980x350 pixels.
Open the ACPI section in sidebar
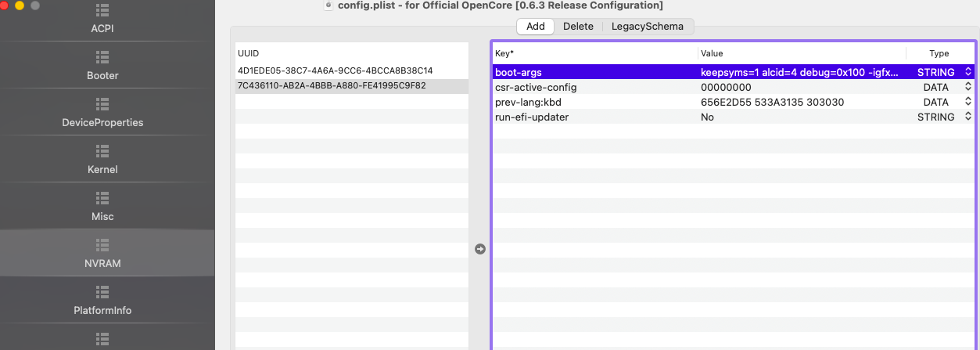click(102, 20)
